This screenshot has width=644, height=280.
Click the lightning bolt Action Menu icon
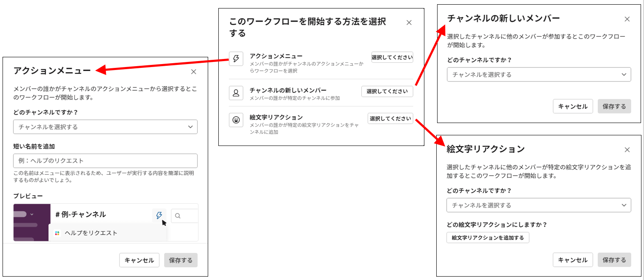coord(236,59)
